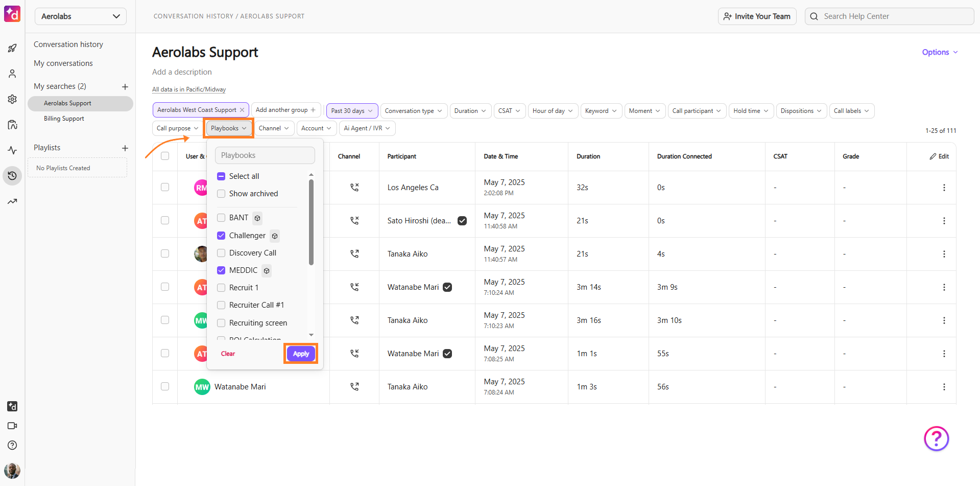Open the Playlists section
The image size is (980, 486).
tap(47, 148)
